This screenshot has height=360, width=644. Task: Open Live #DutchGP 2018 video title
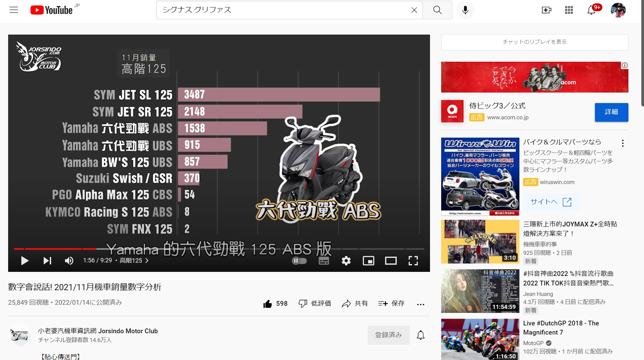pos(561,328)
